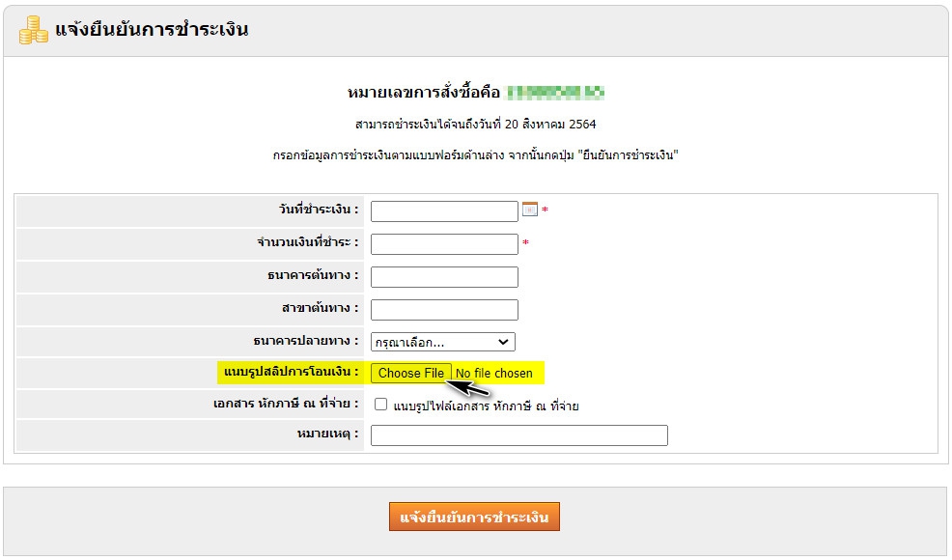
Task: Click the หมายเหตุ label
Action: [328, 434]
